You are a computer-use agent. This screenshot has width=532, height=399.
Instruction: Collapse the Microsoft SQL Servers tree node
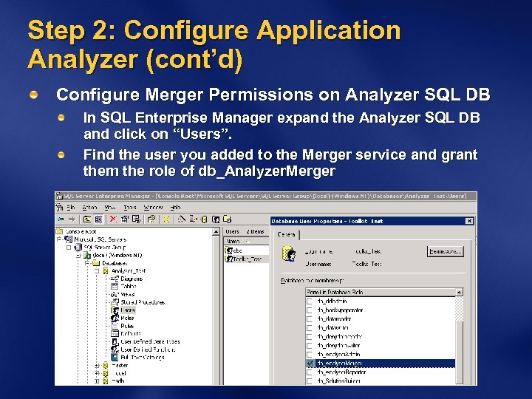[x=60, y=239]
